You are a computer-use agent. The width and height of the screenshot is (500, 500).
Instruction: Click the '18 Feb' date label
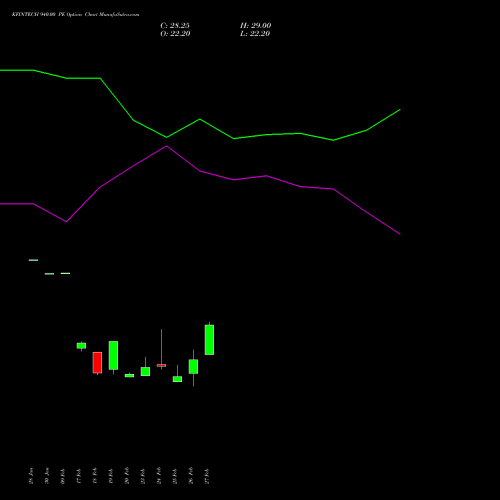pos(95,476)
